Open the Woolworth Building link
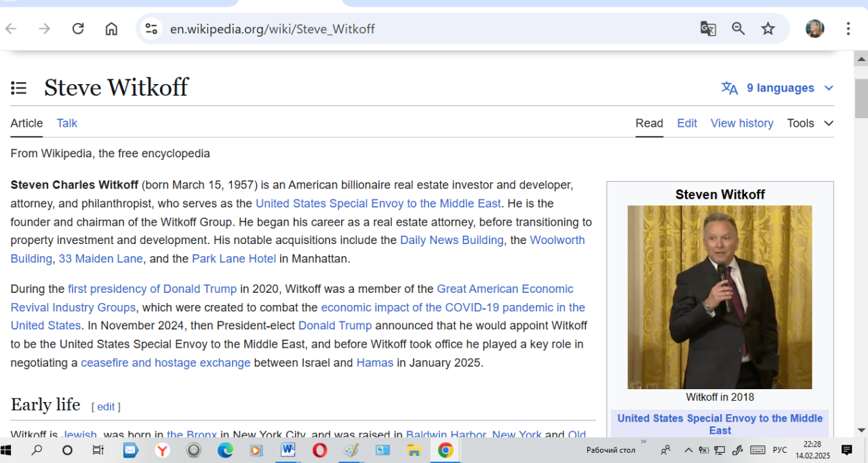 pos(557,240)
